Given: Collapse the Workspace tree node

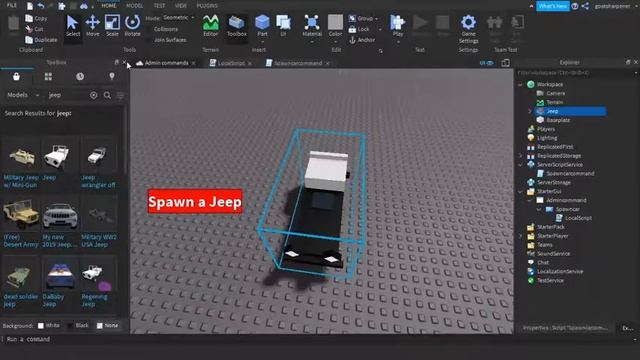Looking at the screenshot, I should [x=520, y=84].
